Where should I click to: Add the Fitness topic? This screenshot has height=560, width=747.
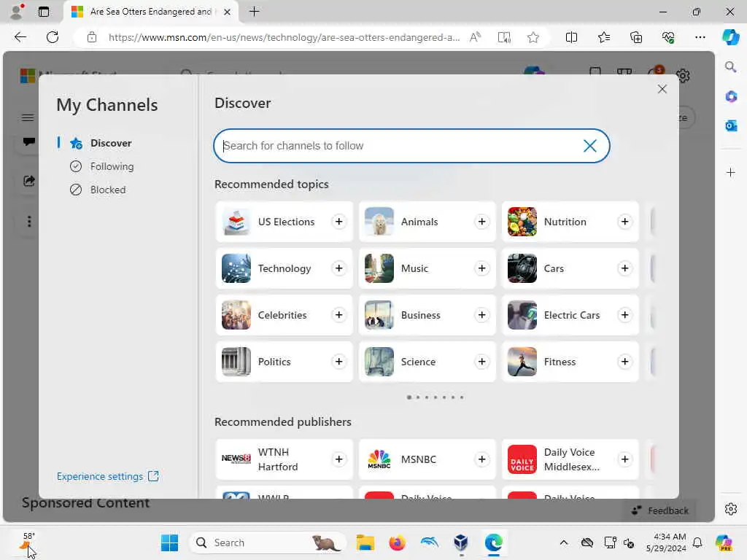[624, 362]
